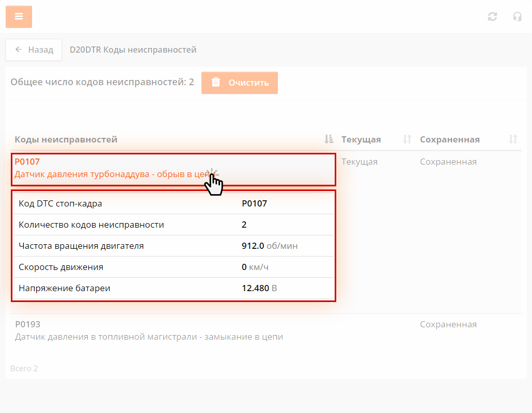Click the Коды неисправностей column header
Image resolution: width=532 pixels, height=413 pixels.
(66, 139)
